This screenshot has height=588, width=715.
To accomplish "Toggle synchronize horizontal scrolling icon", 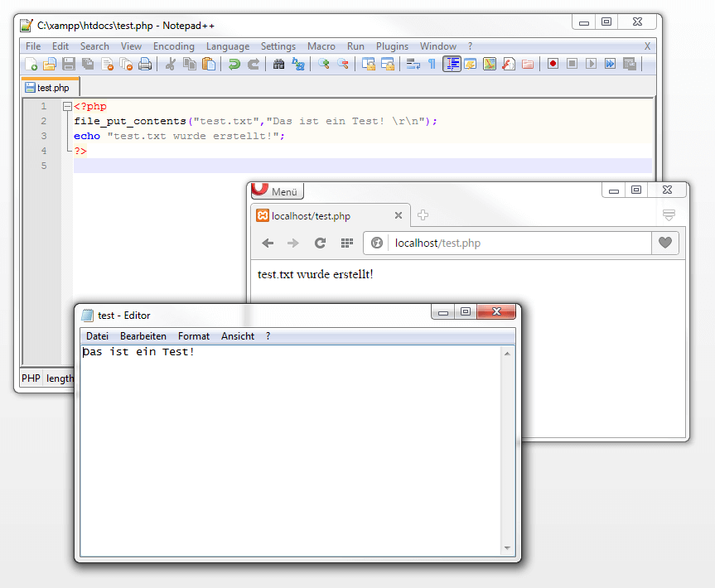I will coord(388,64).
